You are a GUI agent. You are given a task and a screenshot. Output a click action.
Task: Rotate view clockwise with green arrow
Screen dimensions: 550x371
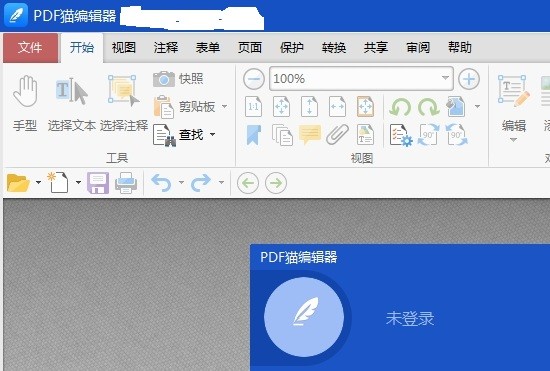428,107
